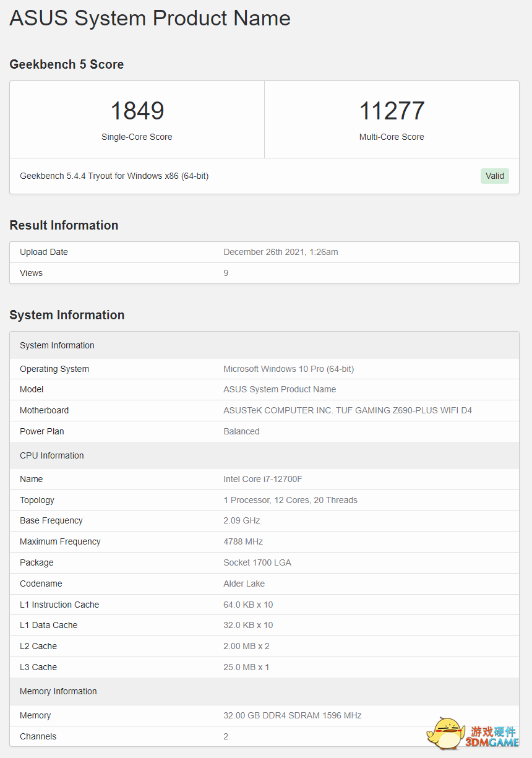Click the L3 Cache label
Screen dimensions: 532x758
tap(38, 667)
